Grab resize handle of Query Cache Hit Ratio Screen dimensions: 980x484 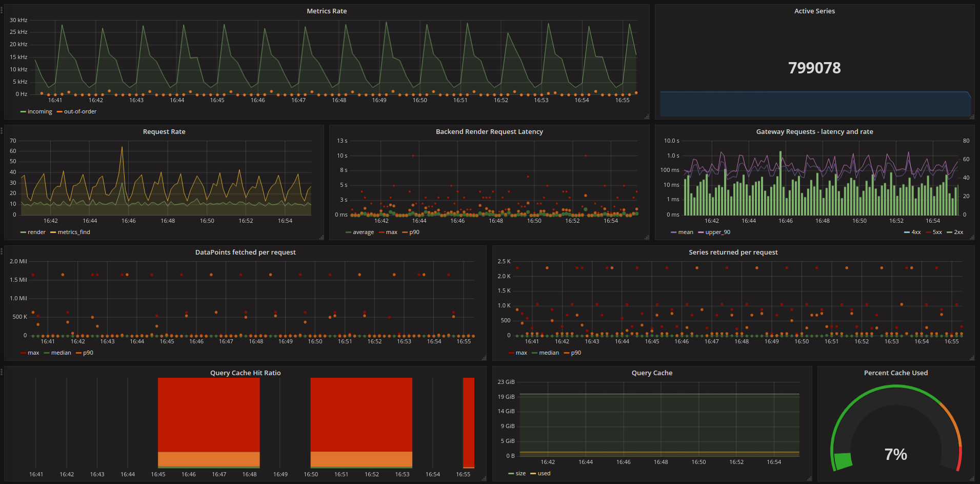tap(484, 478)
